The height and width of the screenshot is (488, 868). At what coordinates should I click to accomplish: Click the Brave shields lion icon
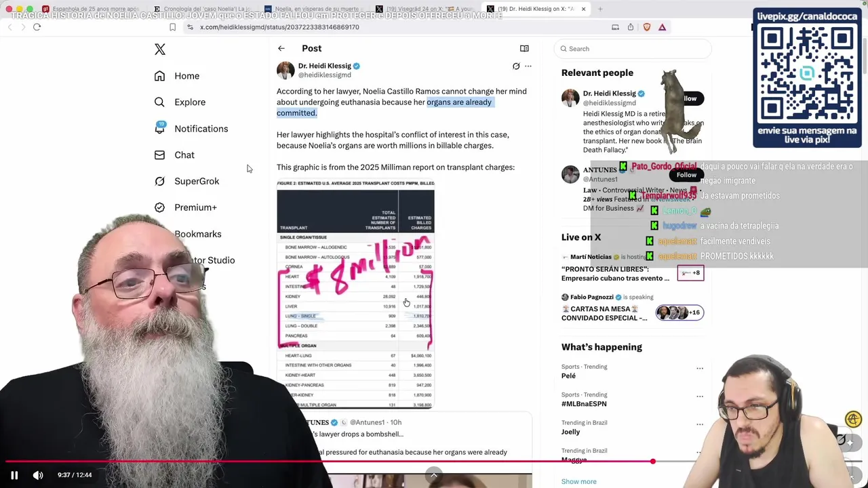click(646, 27)
